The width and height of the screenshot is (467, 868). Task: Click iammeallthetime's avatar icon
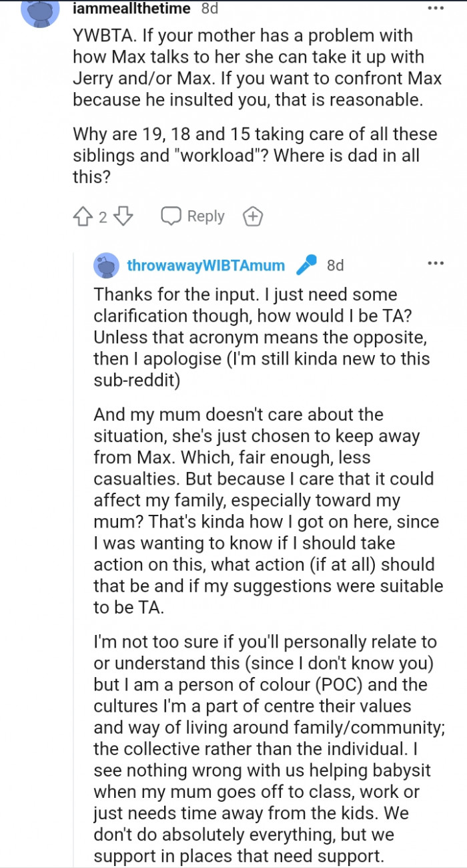pos(41,10)
